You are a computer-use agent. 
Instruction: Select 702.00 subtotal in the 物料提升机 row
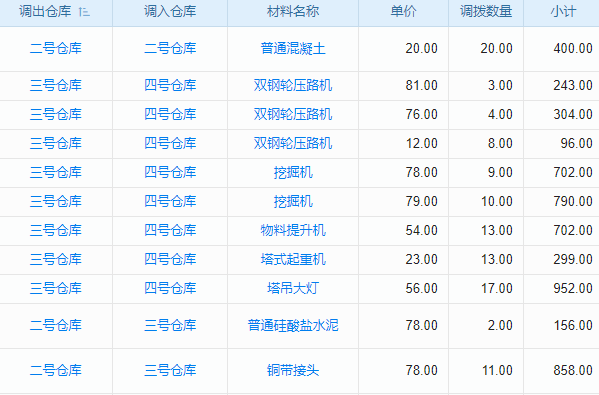[x=573, y=230]
